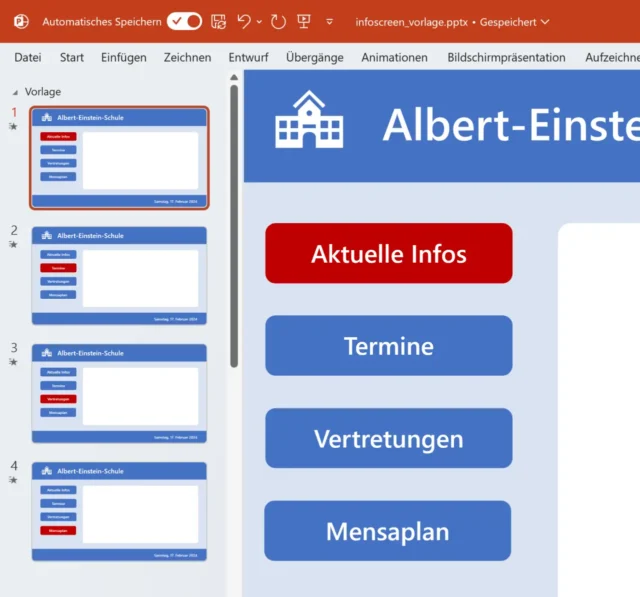Click the Mensaplan button on slide
Screen dimensions: 640x597
click(x=387, y=531)
